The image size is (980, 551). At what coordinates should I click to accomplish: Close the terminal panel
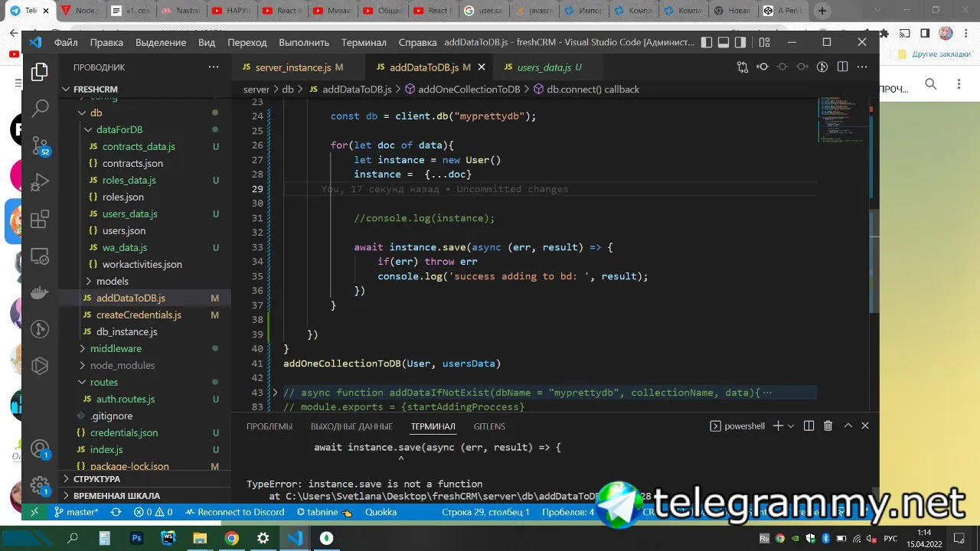865,426
